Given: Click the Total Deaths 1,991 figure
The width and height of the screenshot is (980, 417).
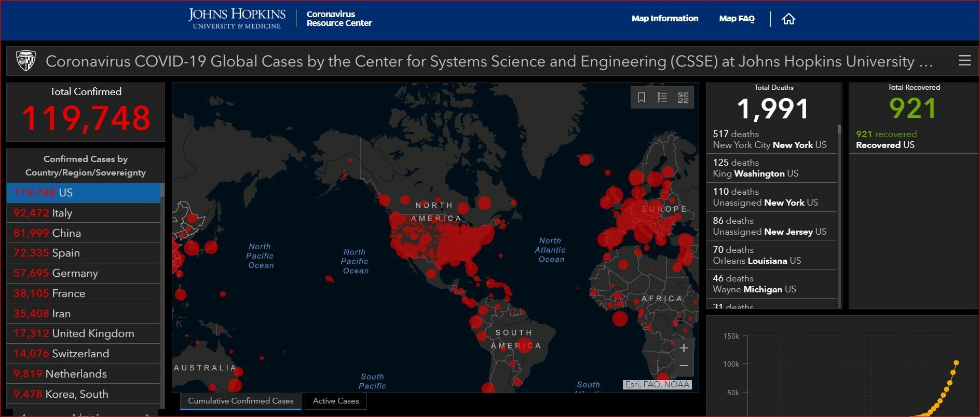Looking at the screenshot, I should point(773,109).
